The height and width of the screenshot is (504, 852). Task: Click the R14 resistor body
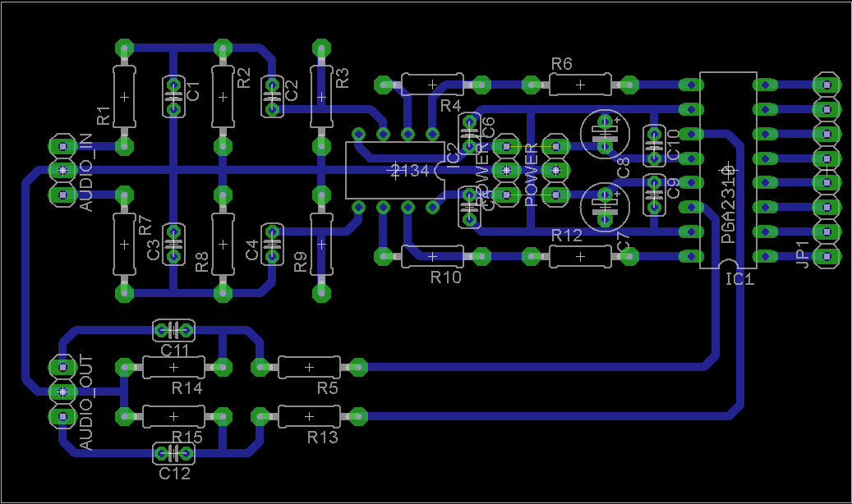[x=173, y=367]
